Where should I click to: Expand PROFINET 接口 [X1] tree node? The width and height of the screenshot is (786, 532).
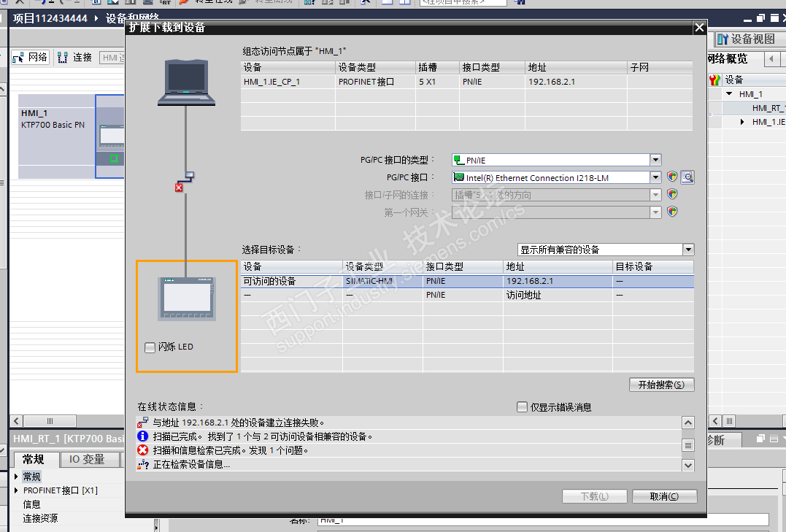point(16,490)
